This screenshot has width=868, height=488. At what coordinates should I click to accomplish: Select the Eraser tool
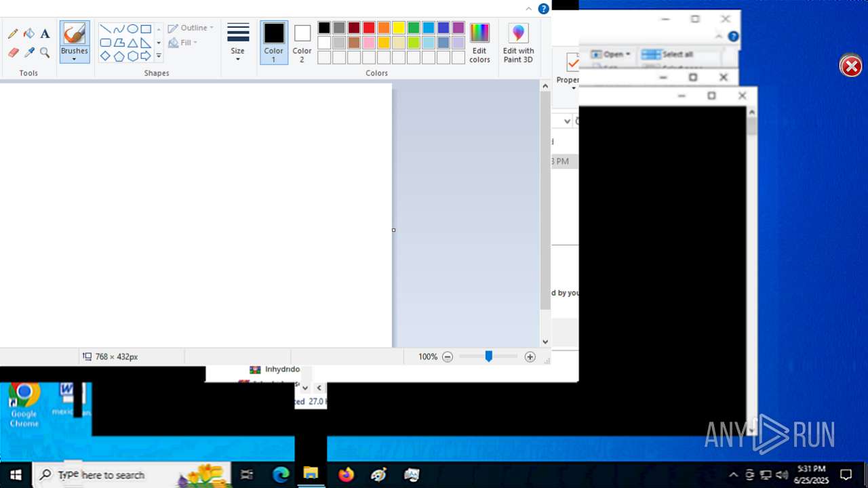[13, 52]
